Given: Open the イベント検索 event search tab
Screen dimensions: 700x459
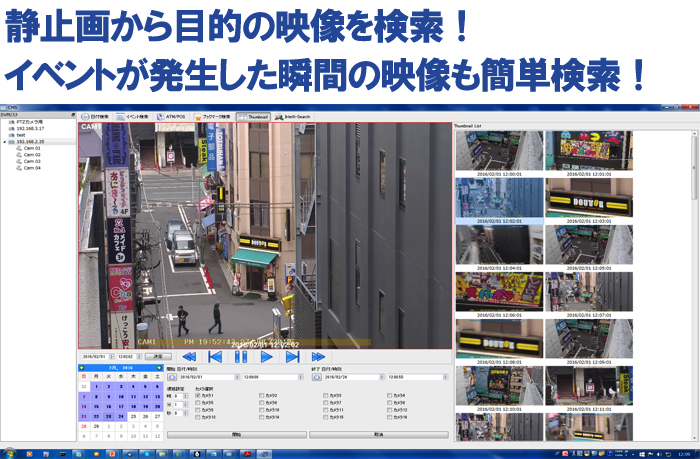Looking at the screenshot, I should [133, 117].
